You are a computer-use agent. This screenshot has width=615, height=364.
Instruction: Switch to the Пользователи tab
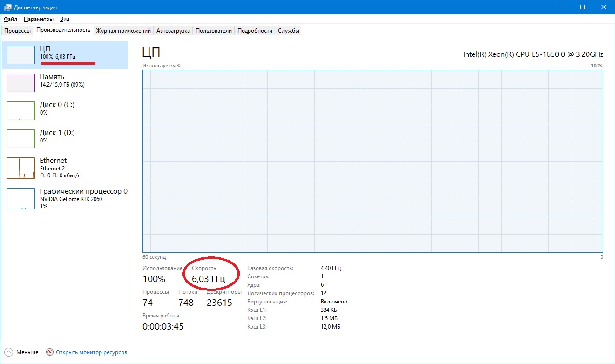click(x=214, y=31)
